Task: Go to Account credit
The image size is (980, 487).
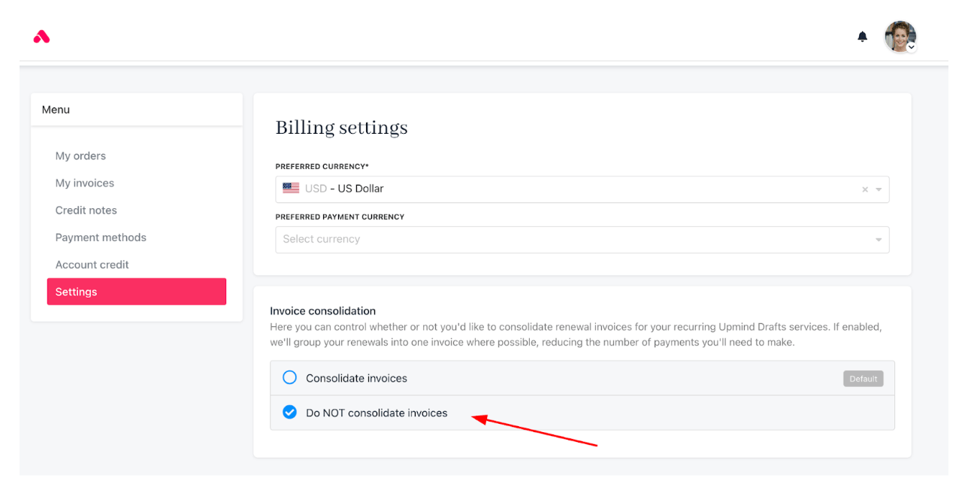Action: tap(92, 264)
